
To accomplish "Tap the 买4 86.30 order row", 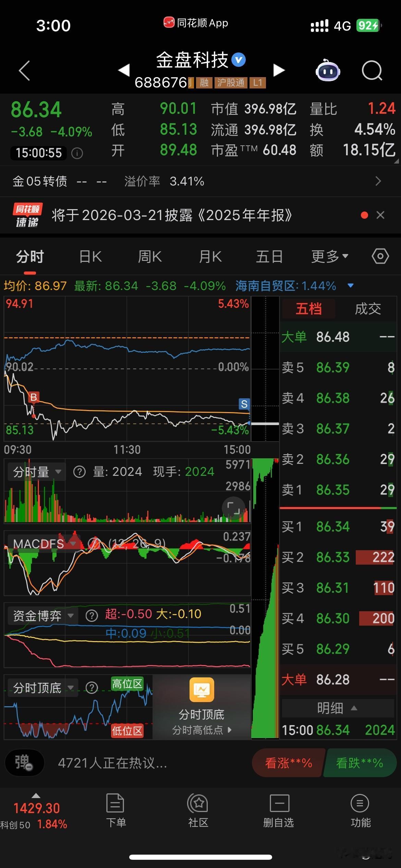I will (338, 618).
